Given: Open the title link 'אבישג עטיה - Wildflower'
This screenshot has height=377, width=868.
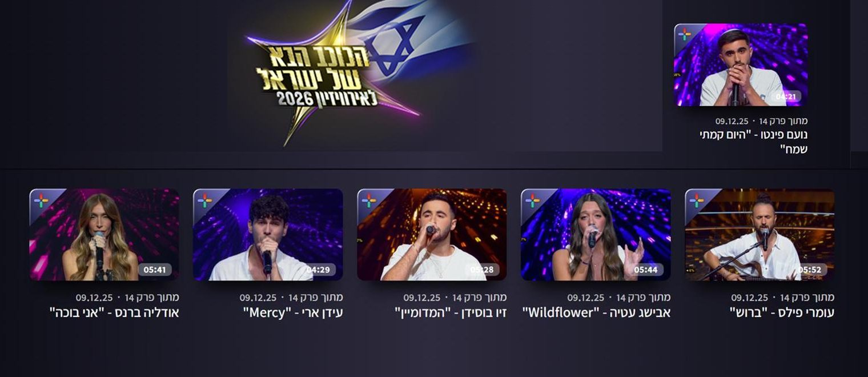Looking at the screenshot, I should click(x=596, y=313).
